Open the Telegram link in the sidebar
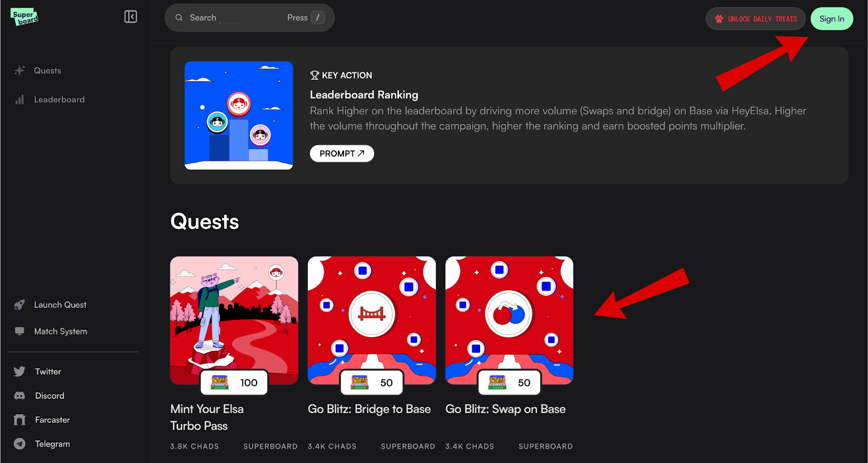The image size is (868, 463). [53, 443]
